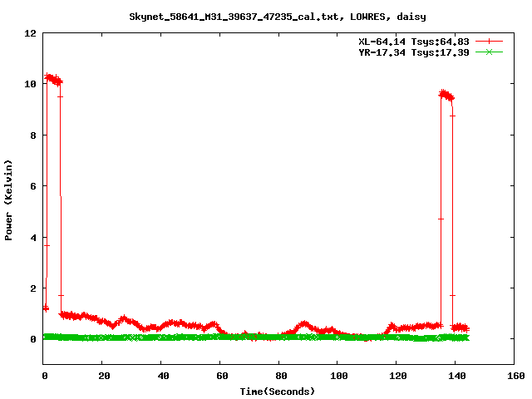
Task: Click the x-axis tick label 140
Action: [457, 376]
